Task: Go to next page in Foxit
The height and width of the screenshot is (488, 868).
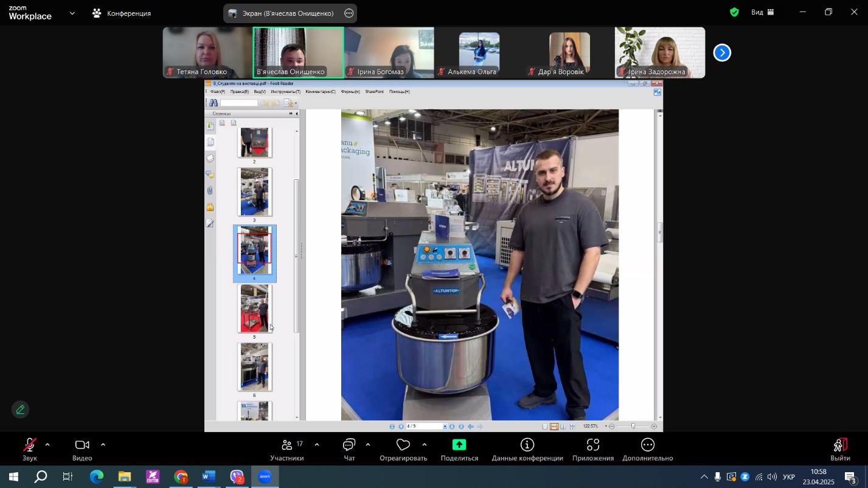Action: pos(452,427)
